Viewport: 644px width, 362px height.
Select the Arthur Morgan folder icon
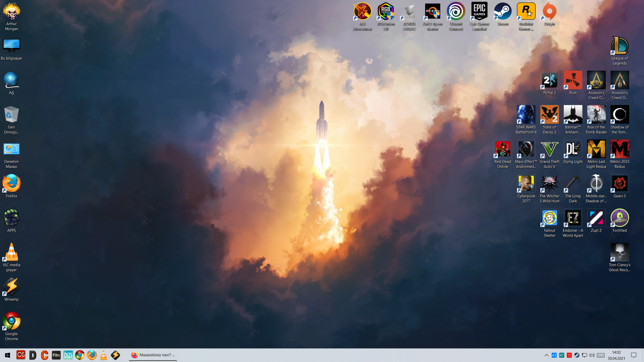tap(11, 12)
